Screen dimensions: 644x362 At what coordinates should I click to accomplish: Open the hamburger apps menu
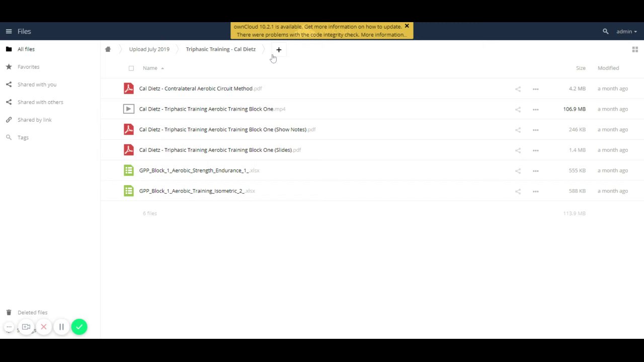point(9,31)
